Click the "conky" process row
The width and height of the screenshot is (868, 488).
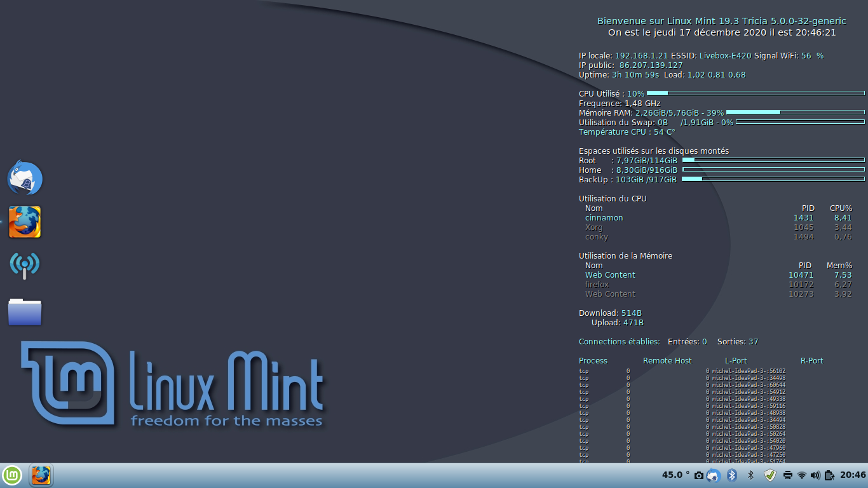[719, 236]
